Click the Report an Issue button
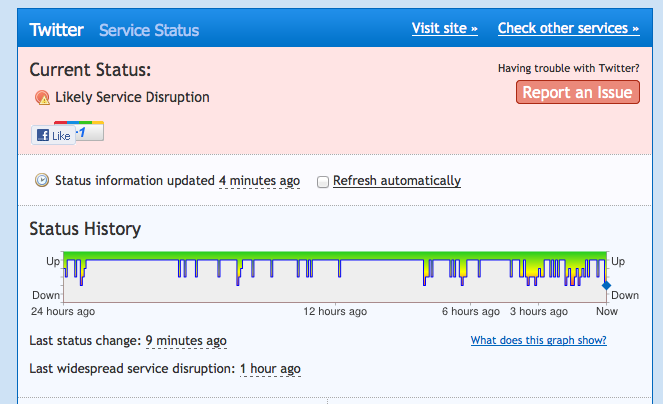663x404 pixels. click(x=578, y=92)
